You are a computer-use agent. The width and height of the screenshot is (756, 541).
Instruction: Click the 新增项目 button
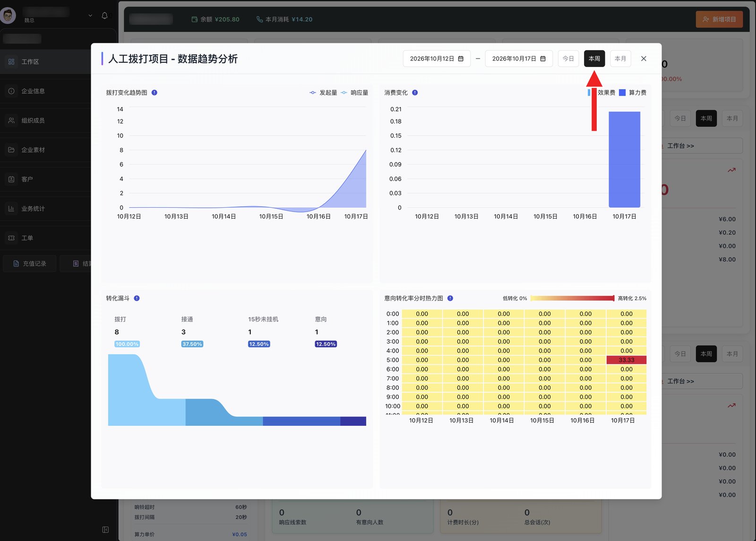(719, 19)
